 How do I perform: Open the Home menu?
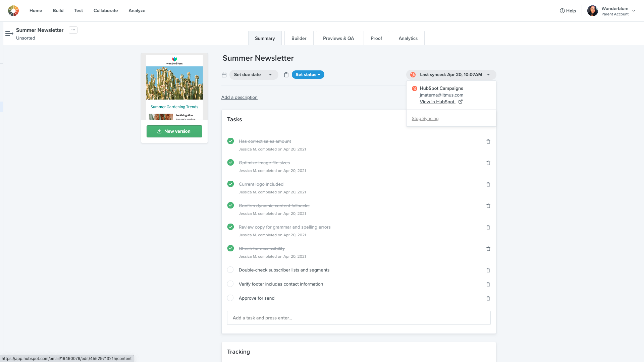point(36,11)
